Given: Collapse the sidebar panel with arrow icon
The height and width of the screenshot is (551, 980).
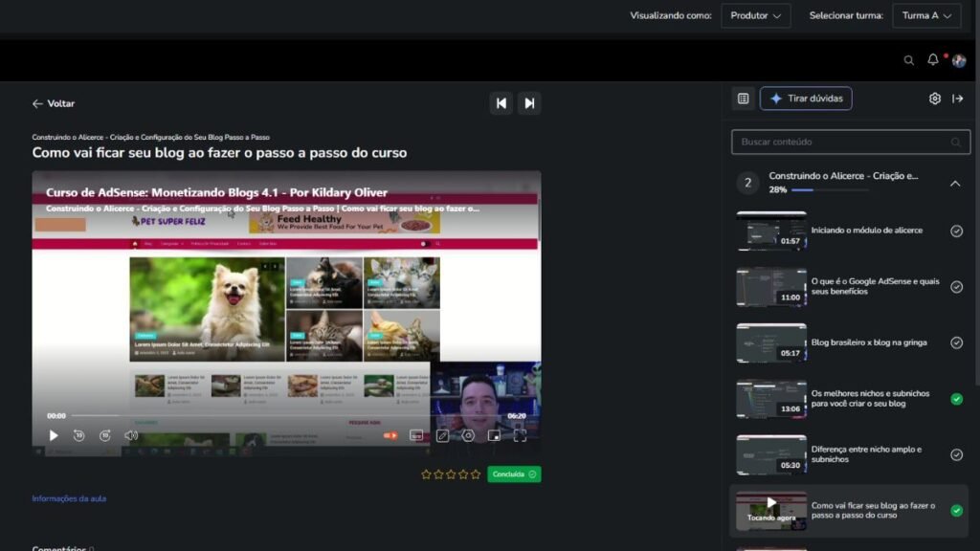Looking at the screenshot, I should click(957, 99).
